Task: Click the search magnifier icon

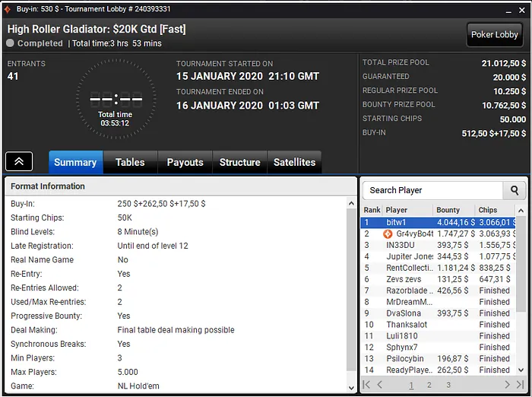Action: (x=515, y=191)
